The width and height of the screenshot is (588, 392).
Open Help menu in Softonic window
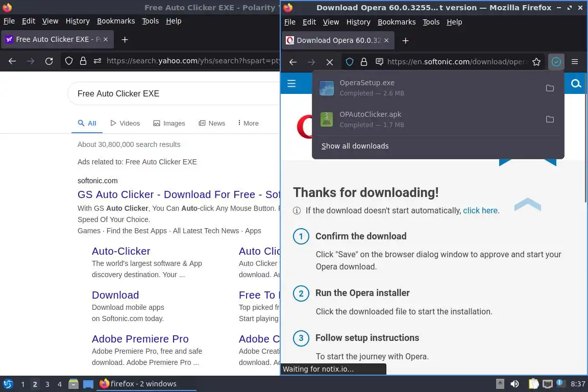[454, 22]
